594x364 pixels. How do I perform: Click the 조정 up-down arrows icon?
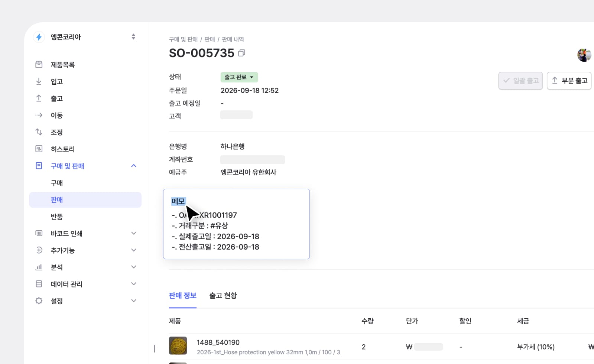pos(39,132)
